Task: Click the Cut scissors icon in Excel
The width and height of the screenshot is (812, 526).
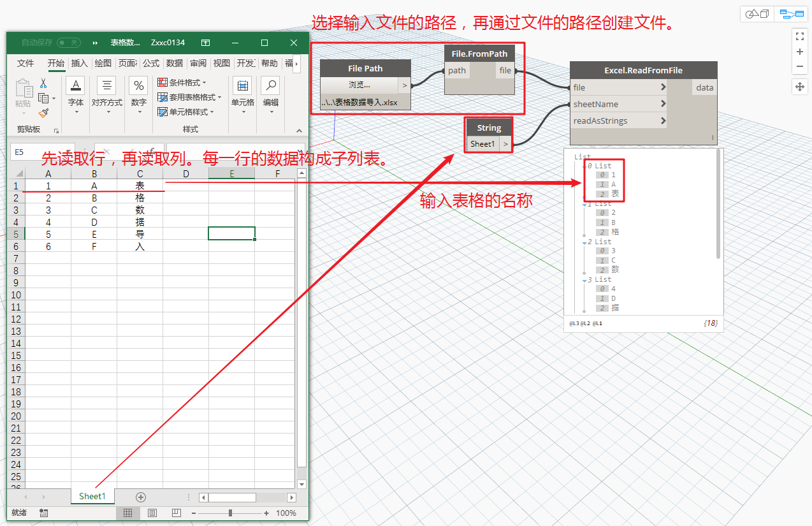Action: (x=43, y=84)
